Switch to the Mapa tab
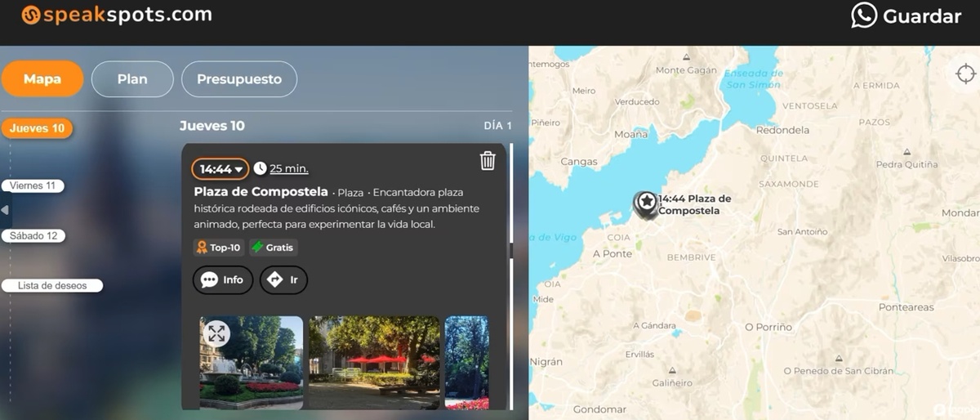 click(42, 79)
